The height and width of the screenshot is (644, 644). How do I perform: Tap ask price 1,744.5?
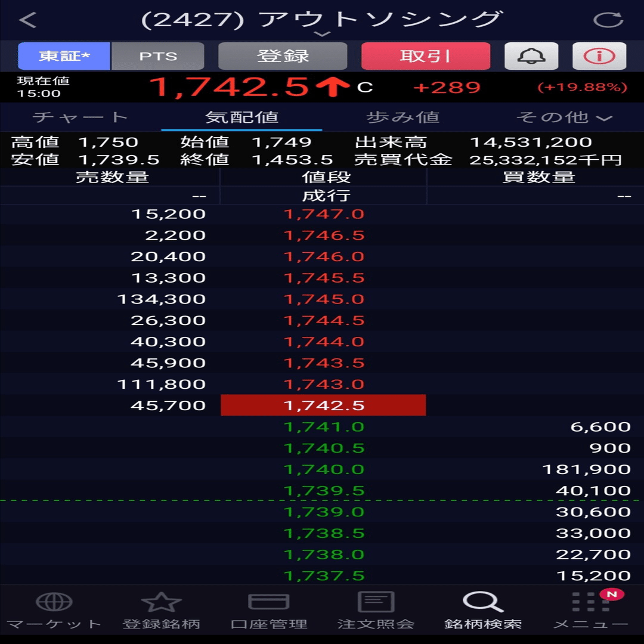(x=324, y=320)
